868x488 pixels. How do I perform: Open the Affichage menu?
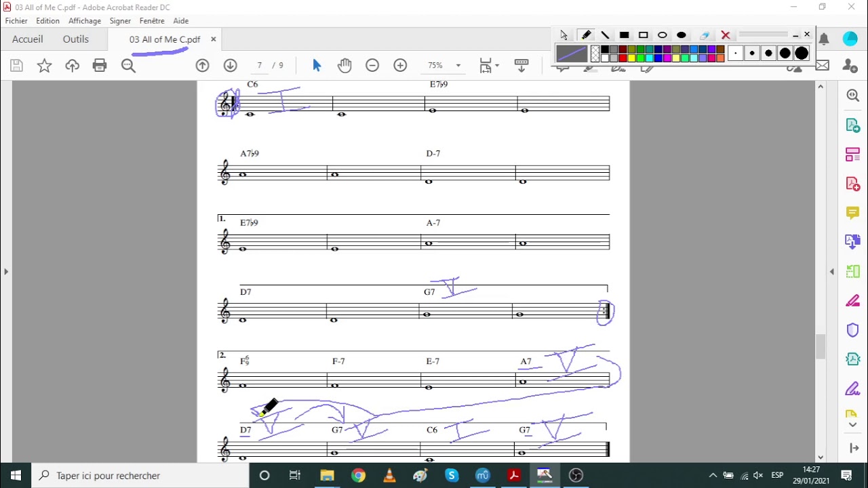click(85, 21)
